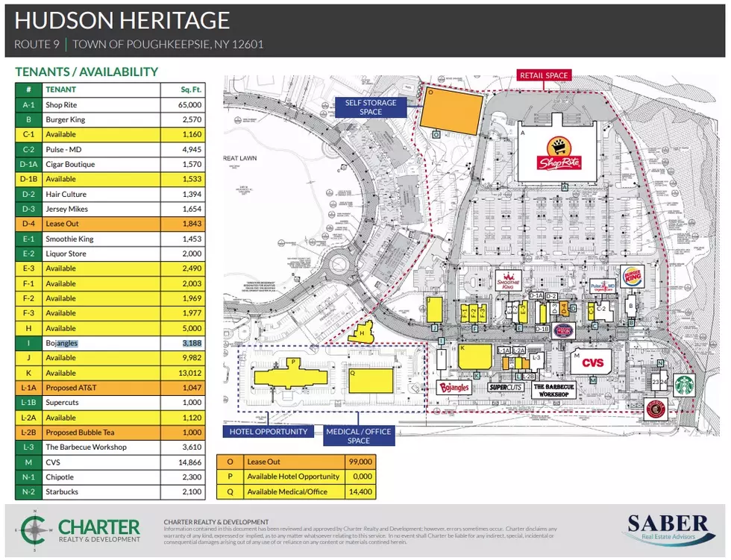
Task: Click the Supercuts logo label
Action: point(505,388)
